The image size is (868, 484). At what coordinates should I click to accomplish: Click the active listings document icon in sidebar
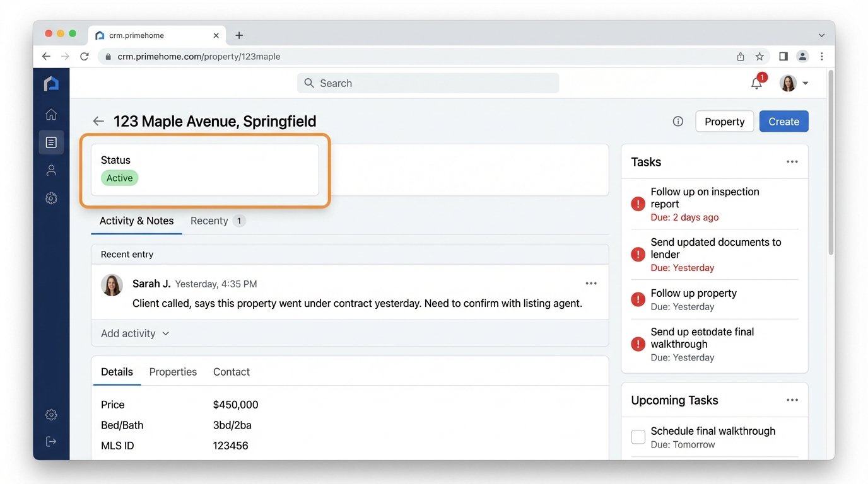(51, 142)
